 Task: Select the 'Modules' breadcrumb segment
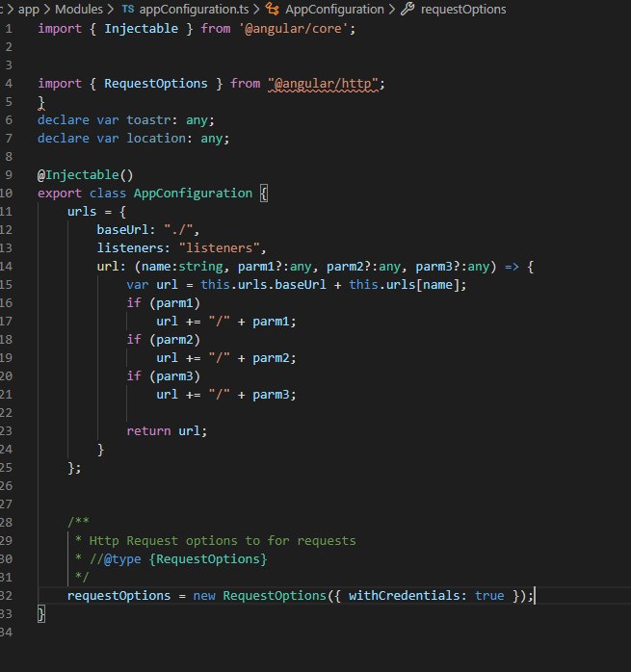tap(79, 9)
